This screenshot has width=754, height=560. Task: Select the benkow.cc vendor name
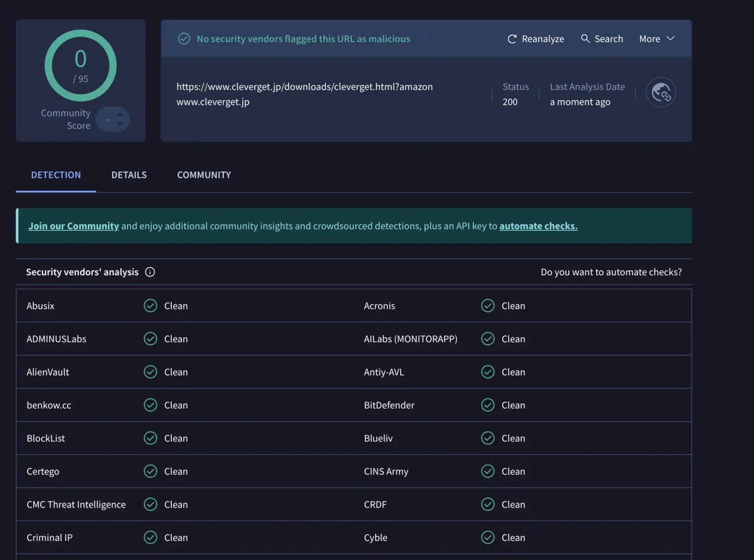(x=49, y=405)
